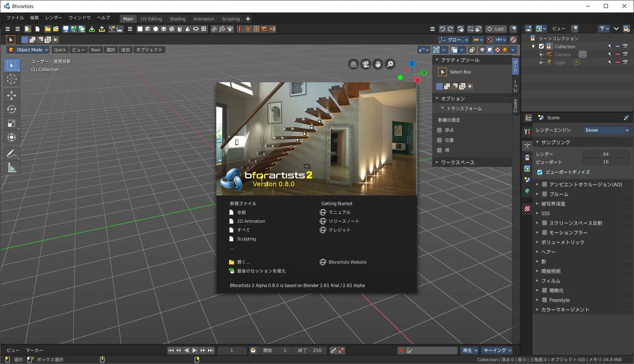634x364 pixels.
Task: Click the export upload arrow icon
Action: point(102,29)
